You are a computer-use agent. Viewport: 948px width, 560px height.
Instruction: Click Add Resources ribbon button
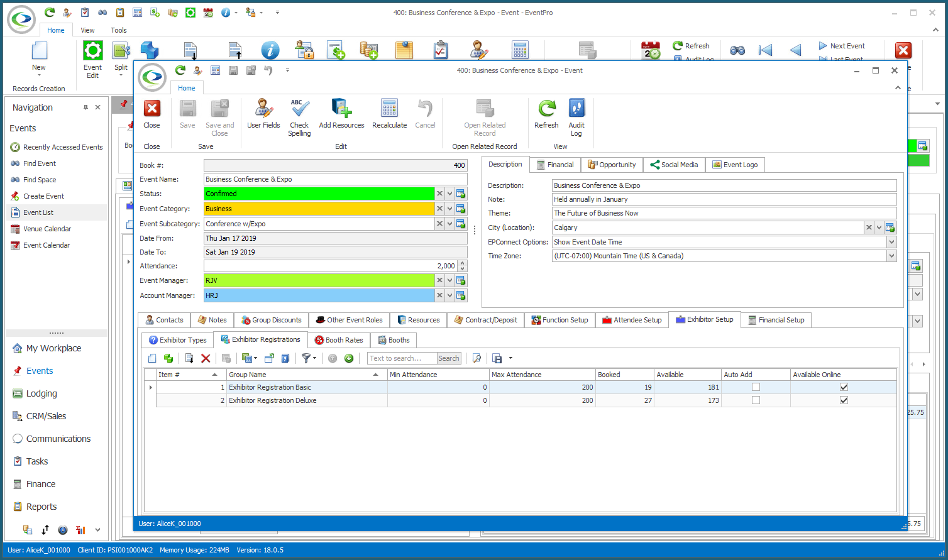(x=341, y=114)
